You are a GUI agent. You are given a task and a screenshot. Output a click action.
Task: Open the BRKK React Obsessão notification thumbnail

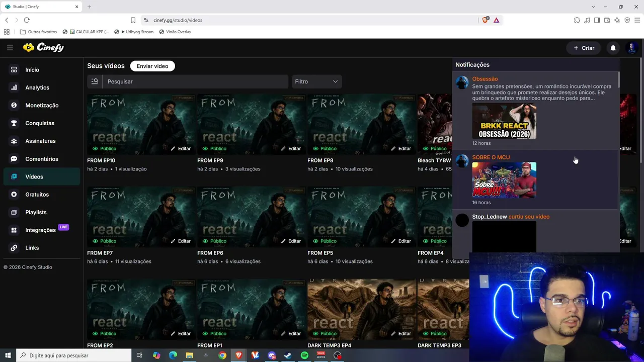tap(504, 121)
